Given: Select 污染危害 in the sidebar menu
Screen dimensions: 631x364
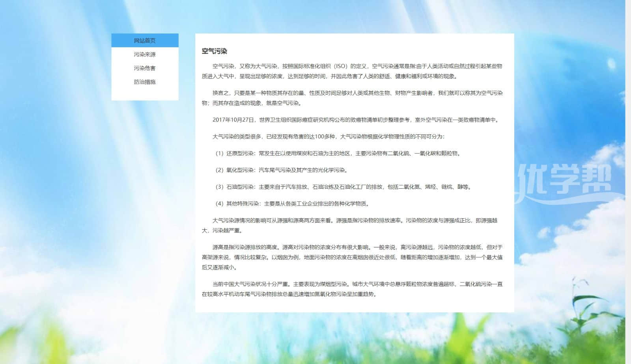Looking at the screenshot, I should click(145, 68).
